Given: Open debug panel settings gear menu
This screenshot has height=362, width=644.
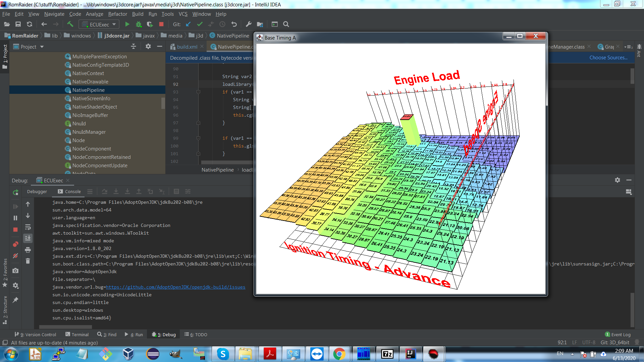Looking at the screenshot, I should click(x=617, y=180).
